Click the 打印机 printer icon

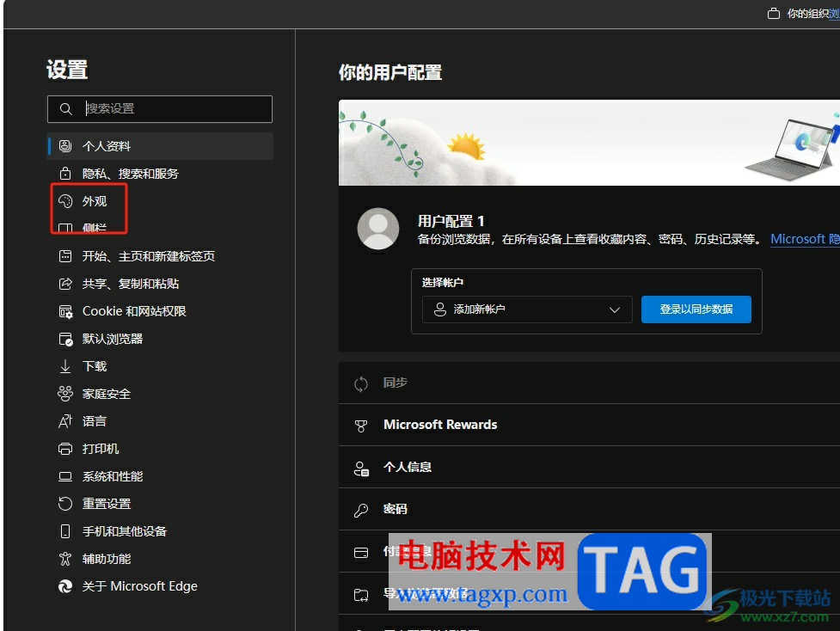tap(65, 448)
